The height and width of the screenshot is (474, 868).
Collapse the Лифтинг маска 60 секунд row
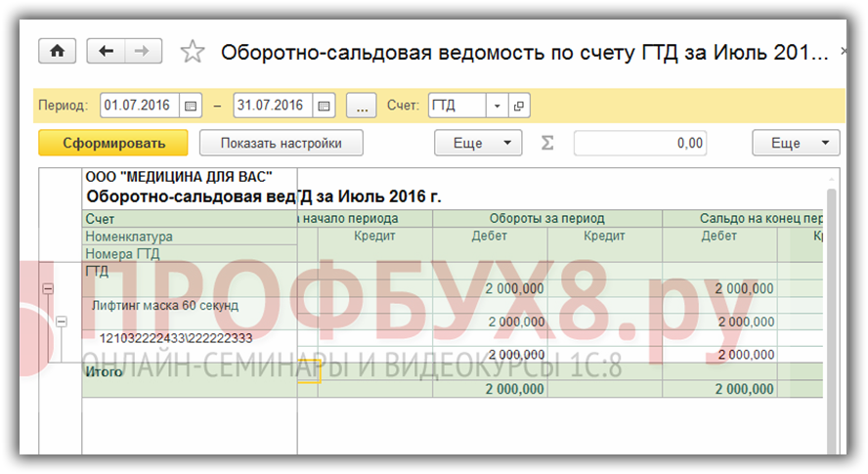pyautogui.click(x=61, y=322)
